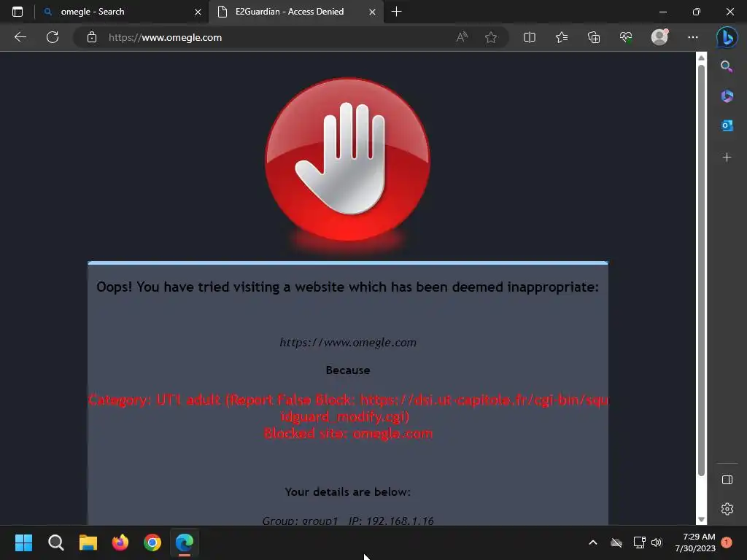Click scrollbar up arrow
747x560 pixels.
click(701, 58)
